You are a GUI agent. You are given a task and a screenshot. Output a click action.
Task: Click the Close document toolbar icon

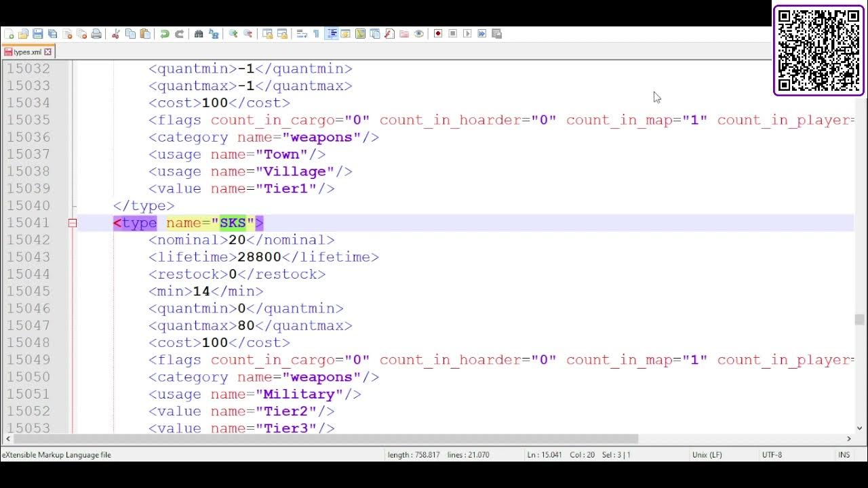point(67,34)
